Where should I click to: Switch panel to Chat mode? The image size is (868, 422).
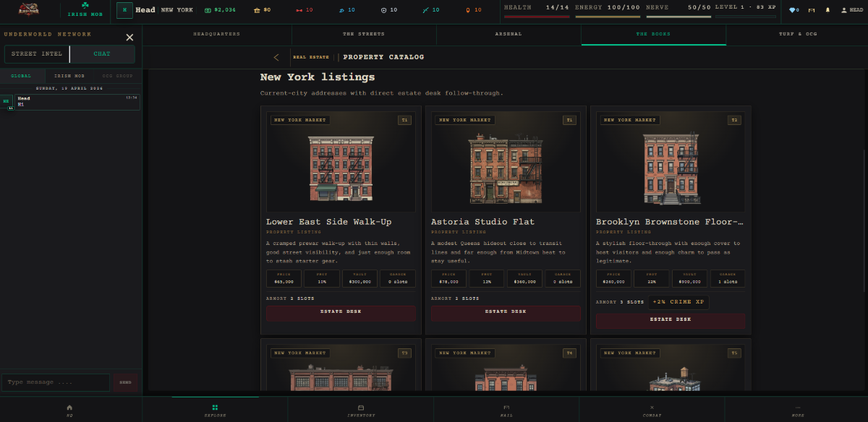(x=102, y=54)
